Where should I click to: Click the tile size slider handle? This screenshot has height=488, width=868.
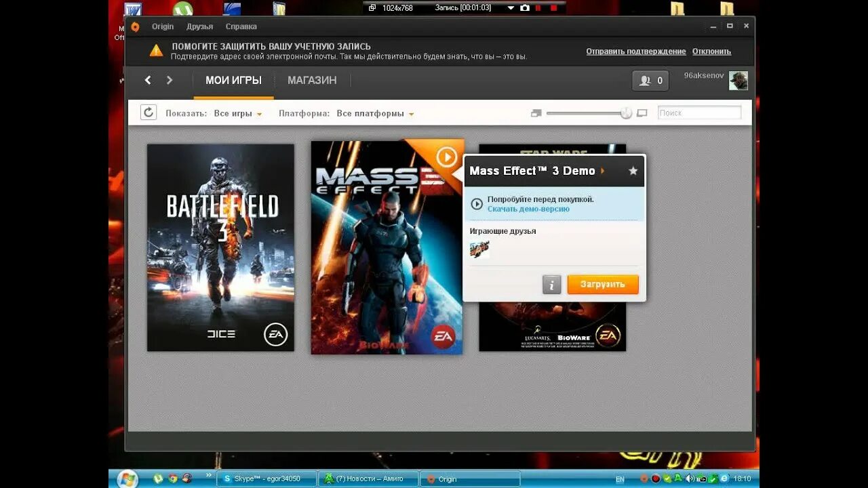pyautogui.click(x=626, y=113)
